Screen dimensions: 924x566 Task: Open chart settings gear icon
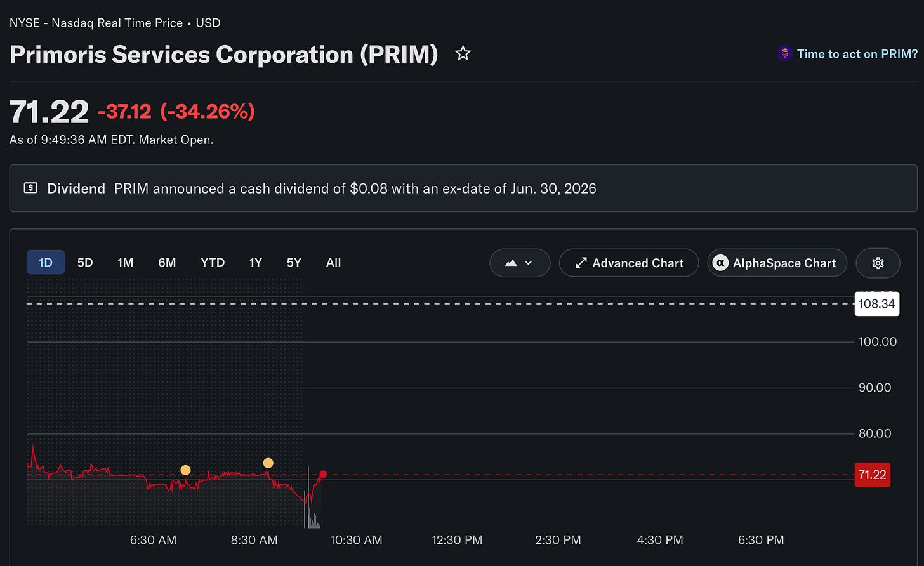click(x=878, y=263)
